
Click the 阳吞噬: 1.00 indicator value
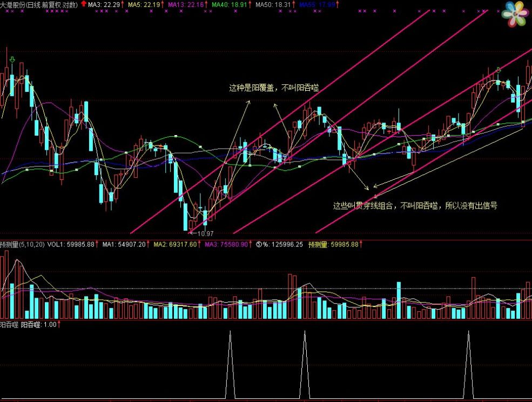(x=39, y=325)
